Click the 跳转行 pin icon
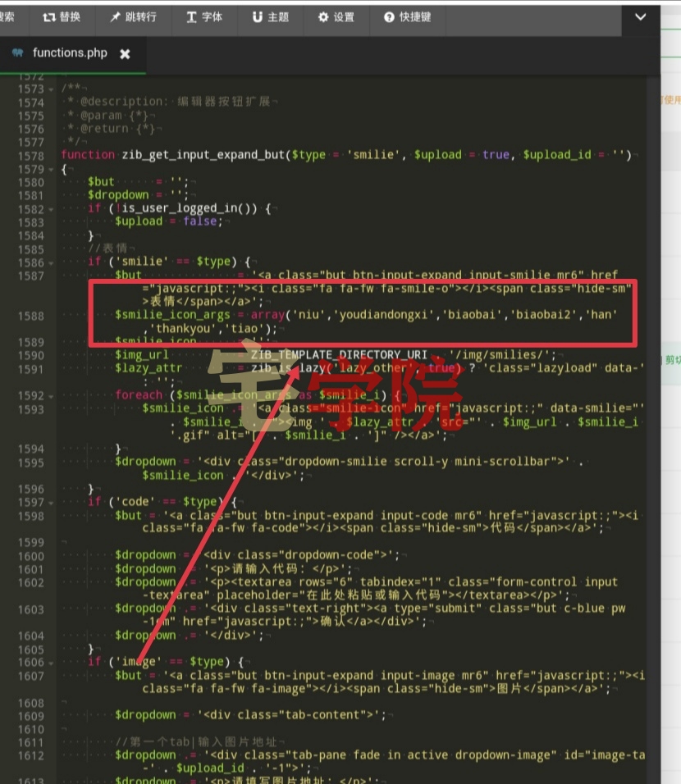Screen dimensions: 681x784 point(115,17)
